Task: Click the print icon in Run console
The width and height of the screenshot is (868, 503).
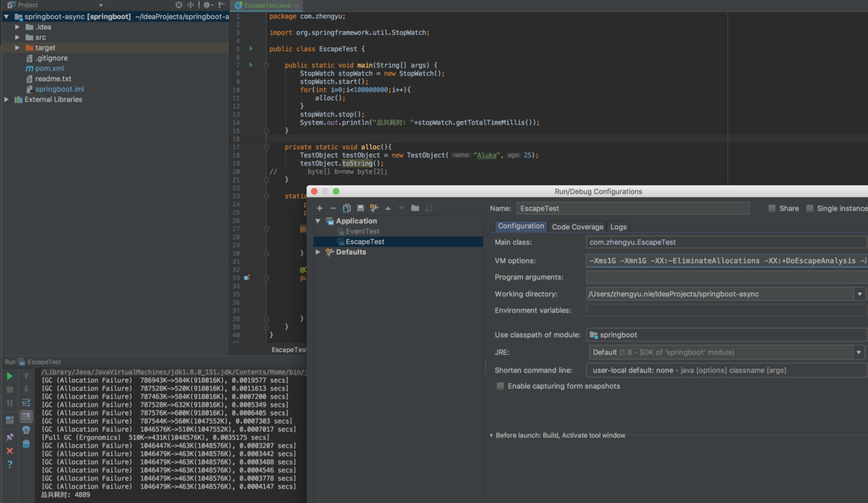Action: click(26, 430)
